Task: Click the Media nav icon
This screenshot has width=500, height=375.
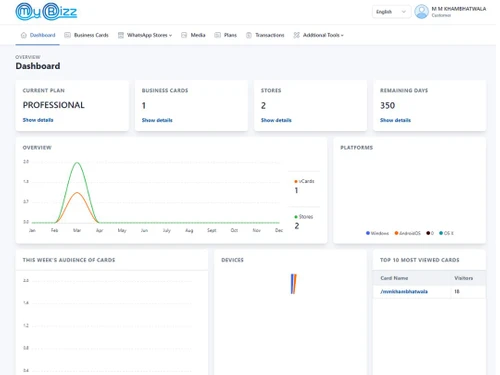Action: pyautogui.click(x=184, y=35)
